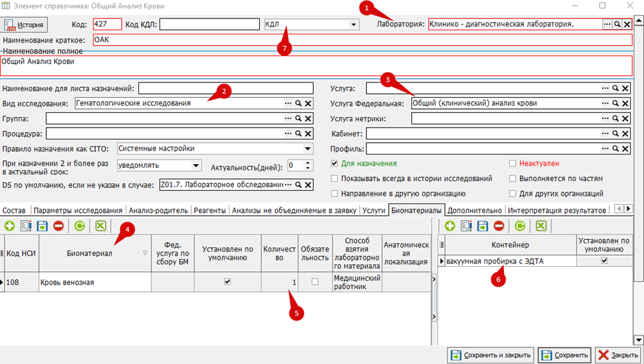Screen dimensions: 644x364
Task: Clear the Вид исследования field
Action: tap(308, 104)
